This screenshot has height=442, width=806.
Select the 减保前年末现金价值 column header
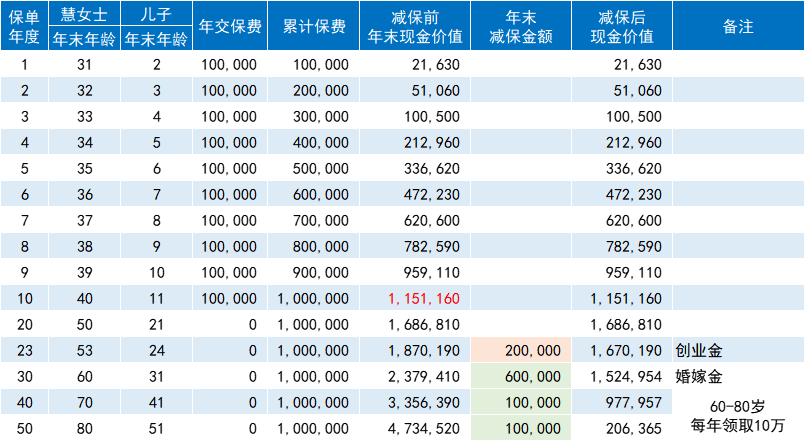coord(415,27)
